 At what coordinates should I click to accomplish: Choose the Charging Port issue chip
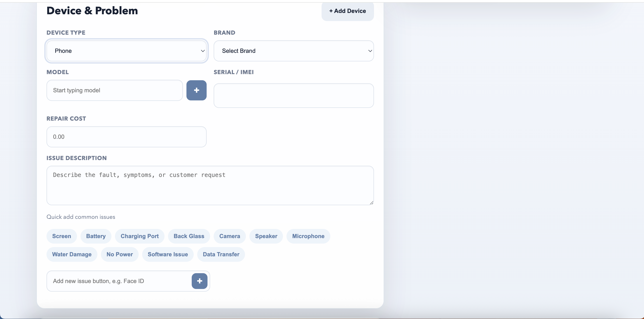pos(140,236)
